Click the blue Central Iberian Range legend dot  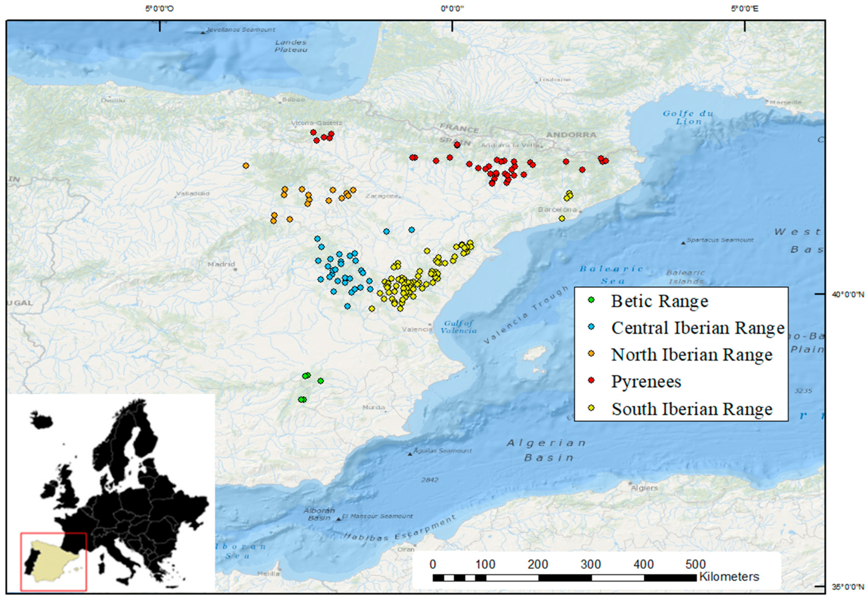coord(592,327)
